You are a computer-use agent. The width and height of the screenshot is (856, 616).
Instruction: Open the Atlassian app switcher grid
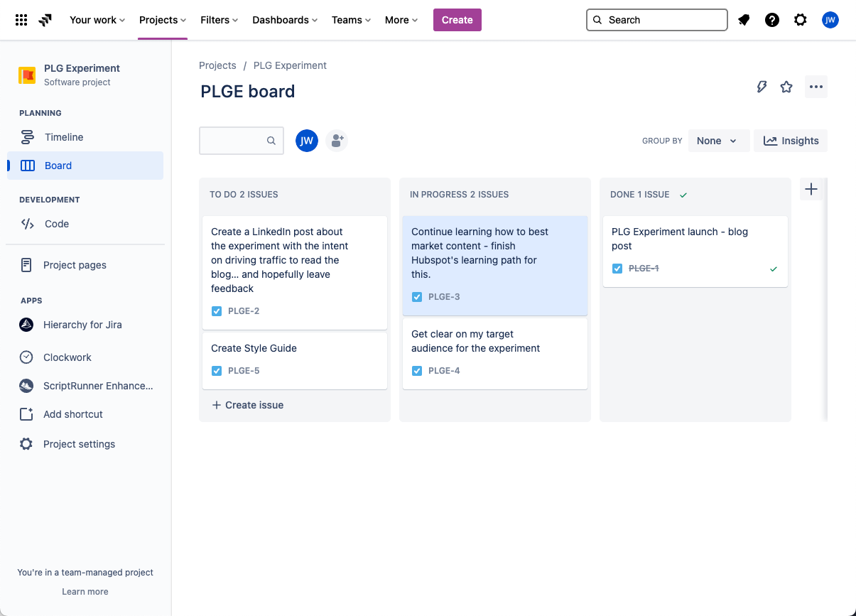point(21,20)
